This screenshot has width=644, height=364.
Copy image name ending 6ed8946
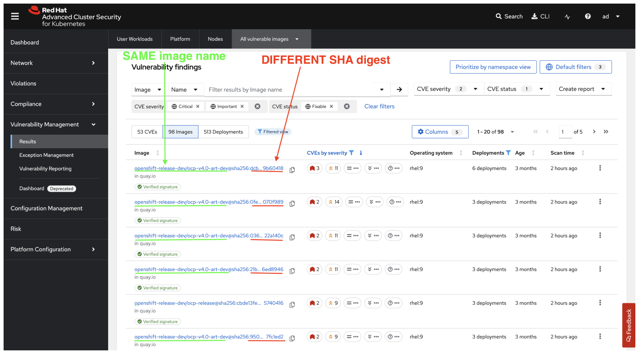(x=292, y=271)
